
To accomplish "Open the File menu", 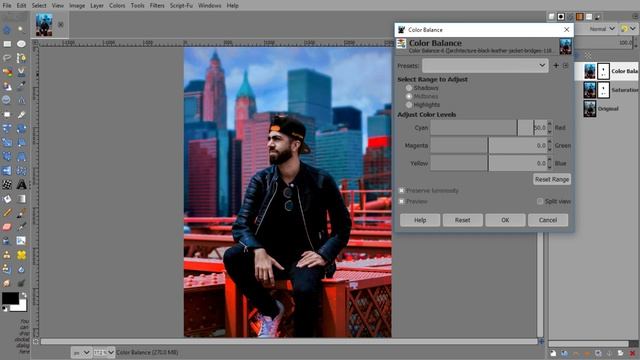I will (7, 6).
